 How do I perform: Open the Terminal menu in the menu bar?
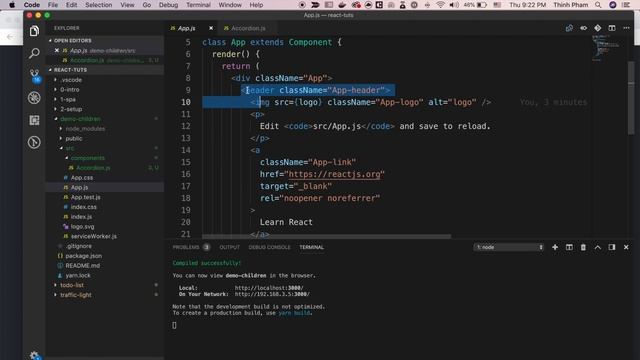click(198, 5)
